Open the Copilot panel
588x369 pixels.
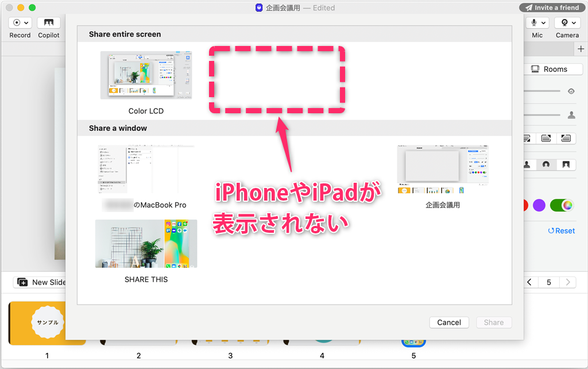48,22
